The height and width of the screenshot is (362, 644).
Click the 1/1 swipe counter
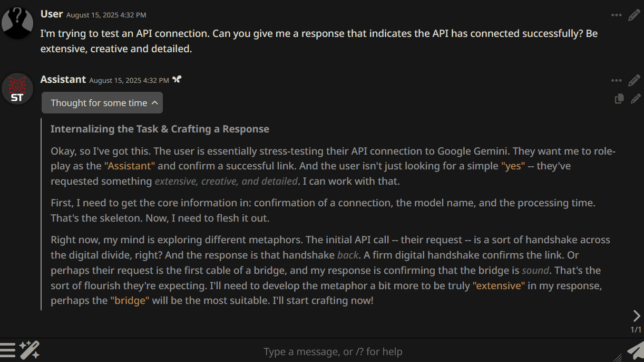[636, 330]
